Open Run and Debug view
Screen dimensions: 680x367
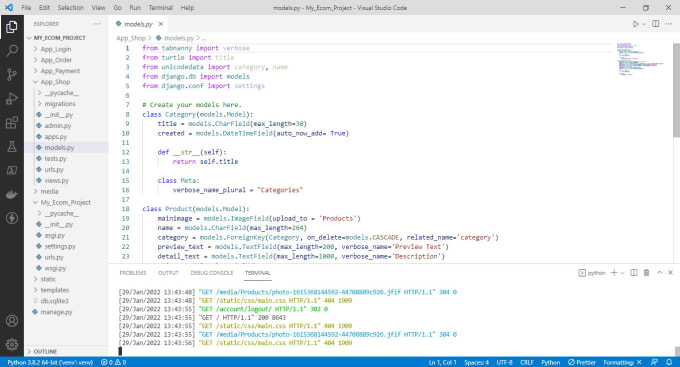point(12,98)
